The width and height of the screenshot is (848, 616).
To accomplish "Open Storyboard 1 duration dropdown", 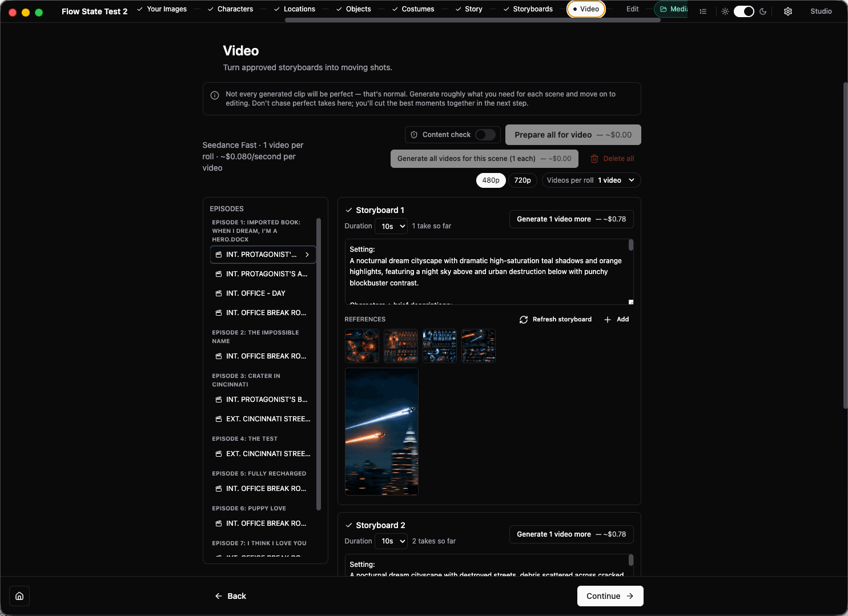I will 391,226.
